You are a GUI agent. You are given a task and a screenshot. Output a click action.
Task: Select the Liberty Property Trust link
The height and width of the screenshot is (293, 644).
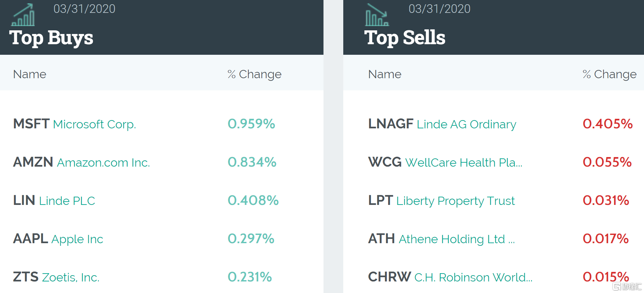(x=455, y=201)
